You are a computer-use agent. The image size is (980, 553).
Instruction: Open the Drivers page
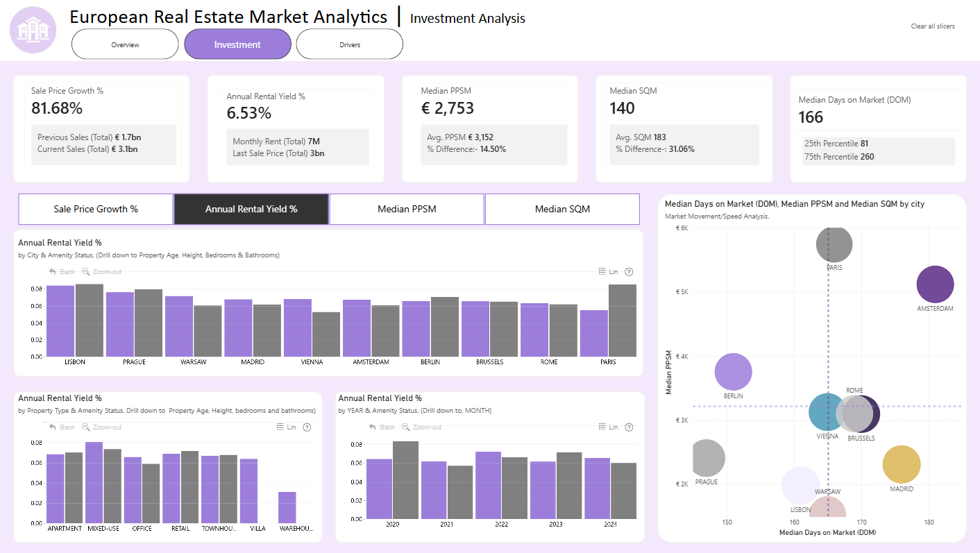tap(350, 44)
